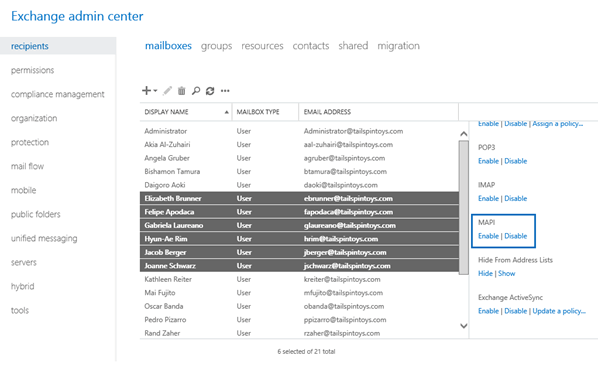
Task: Open the tools section
Action: pyautogui.click(x=20, y=310)
